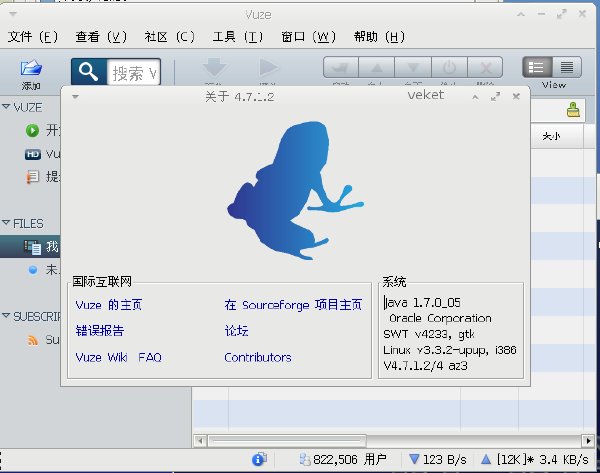Select the blue dot item under FILES

tap(33, 270)
